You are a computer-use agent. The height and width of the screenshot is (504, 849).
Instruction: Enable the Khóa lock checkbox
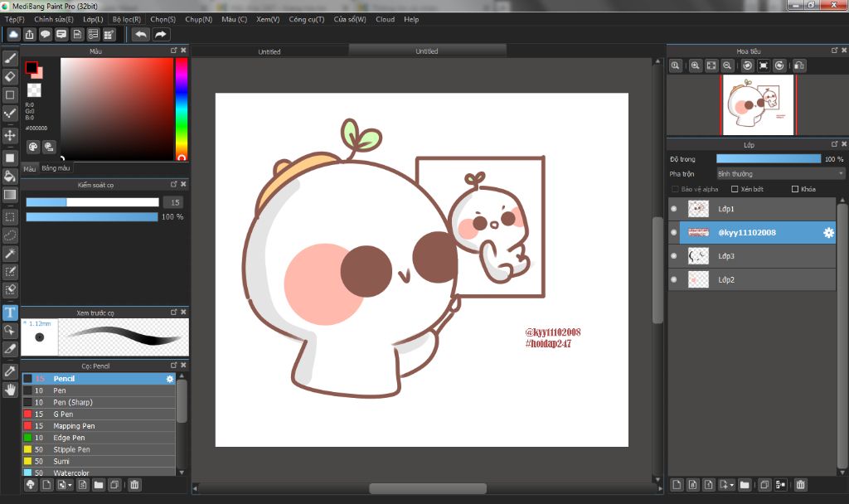pos(795,189)
